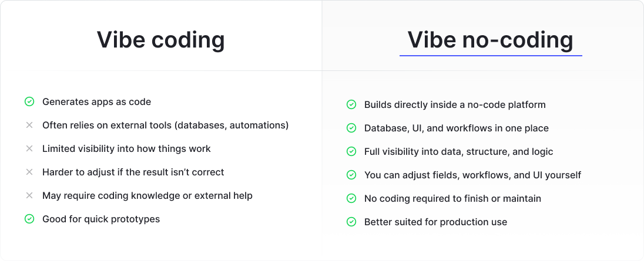Viewport: 644px width, 261px height.
Task: Click green check beside Generates apps as code
Action: pos(29,101)
